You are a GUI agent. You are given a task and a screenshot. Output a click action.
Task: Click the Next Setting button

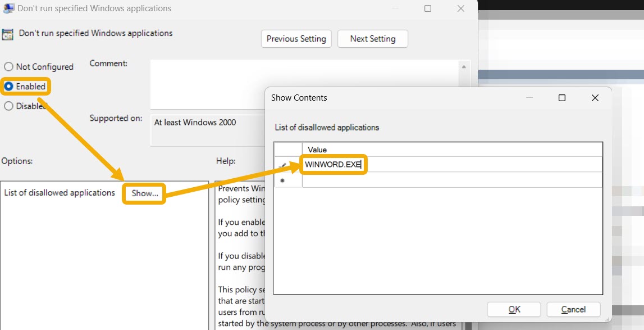point(372,39)
